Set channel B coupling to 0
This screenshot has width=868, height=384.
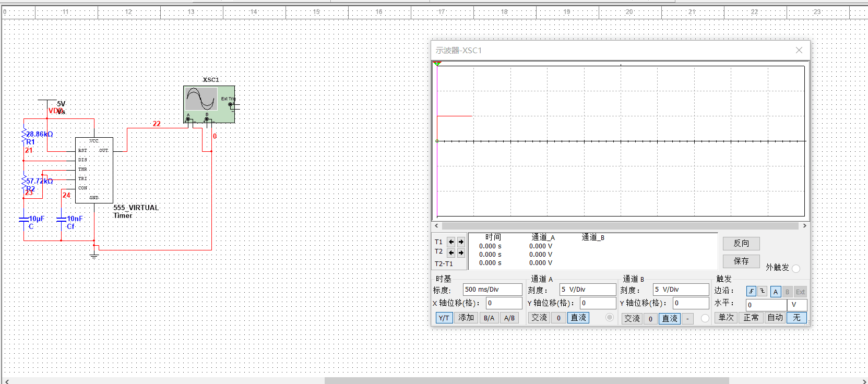coord(650,318)
